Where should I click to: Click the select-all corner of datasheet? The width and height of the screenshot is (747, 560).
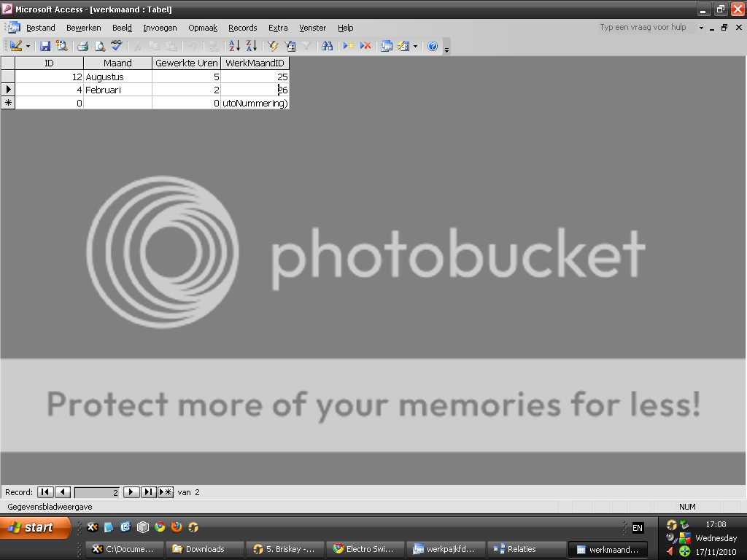pos(7,63)
